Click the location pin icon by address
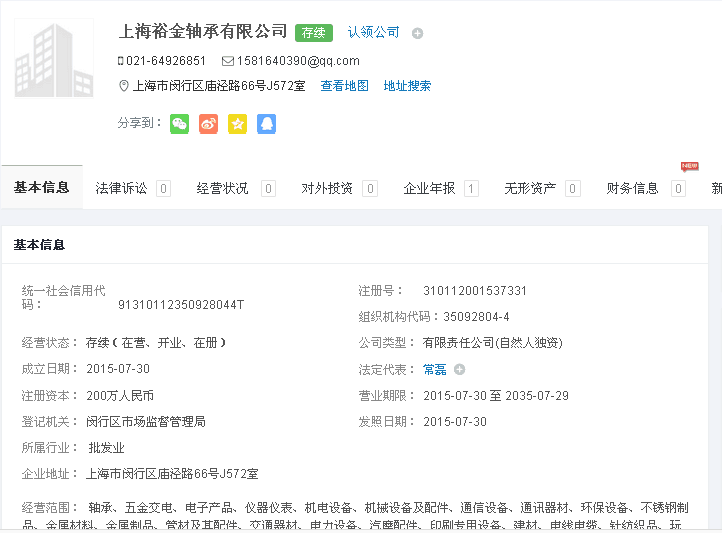The height and width of the screenshot is (533, 722). 124,86
